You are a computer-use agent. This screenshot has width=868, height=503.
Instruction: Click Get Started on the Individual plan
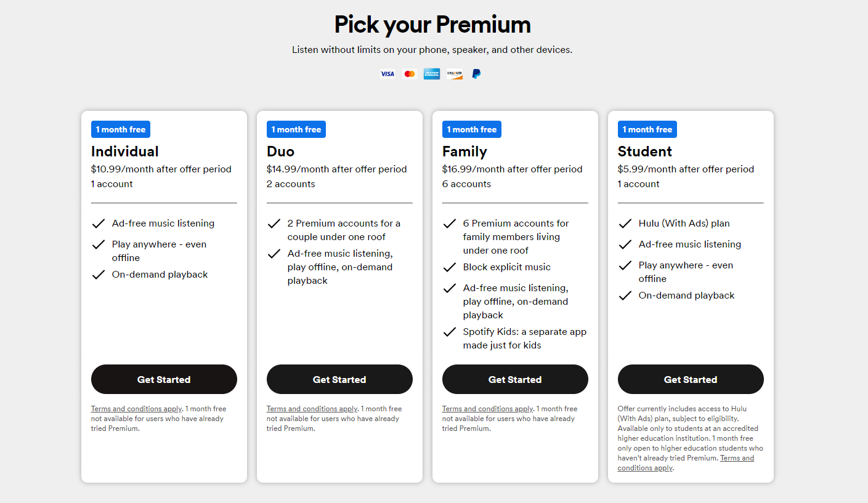tap(164, 379)
